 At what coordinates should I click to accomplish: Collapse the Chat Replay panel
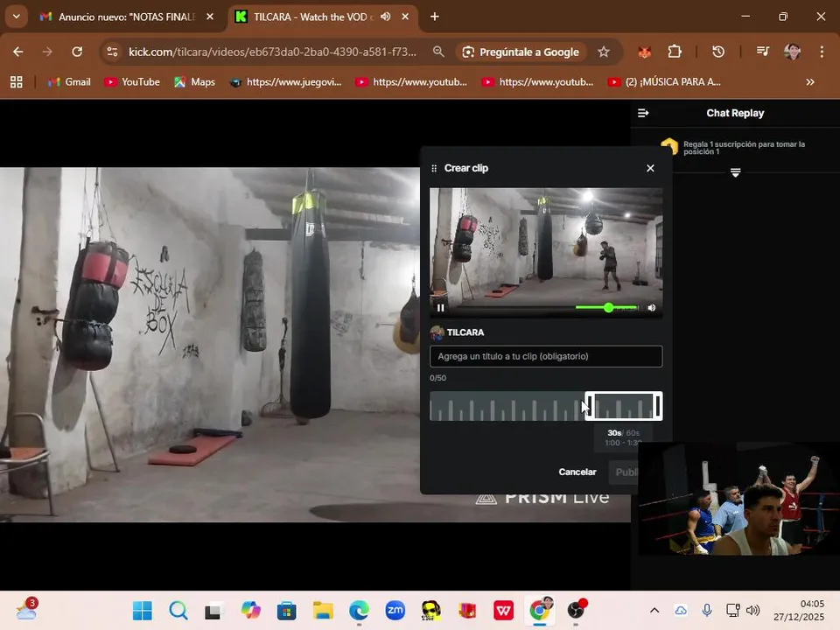[643, 113]
